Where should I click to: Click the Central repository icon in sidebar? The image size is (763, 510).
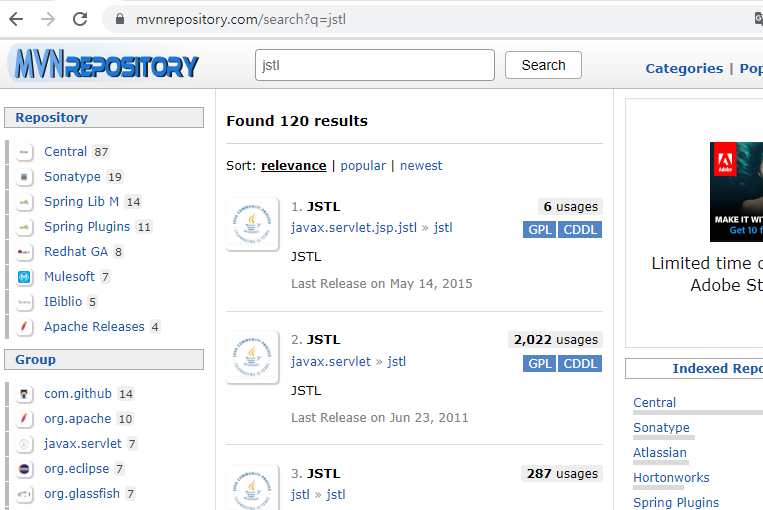click(24, 152)
